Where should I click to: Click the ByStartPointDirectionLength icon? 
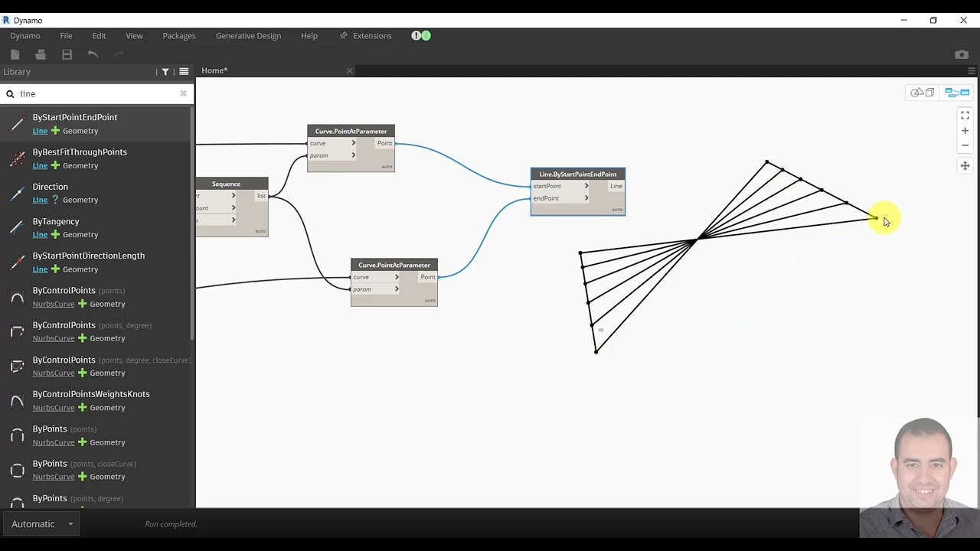(17, 262)
